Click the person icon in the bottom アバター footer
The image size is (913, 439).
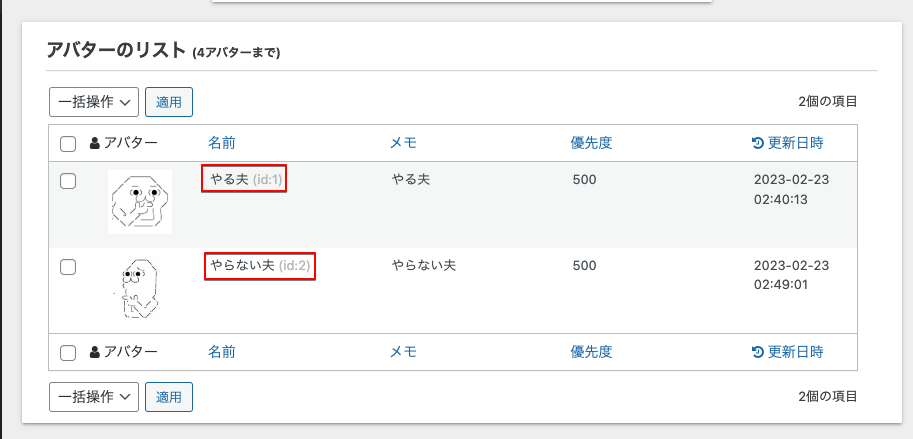[95, 352]
